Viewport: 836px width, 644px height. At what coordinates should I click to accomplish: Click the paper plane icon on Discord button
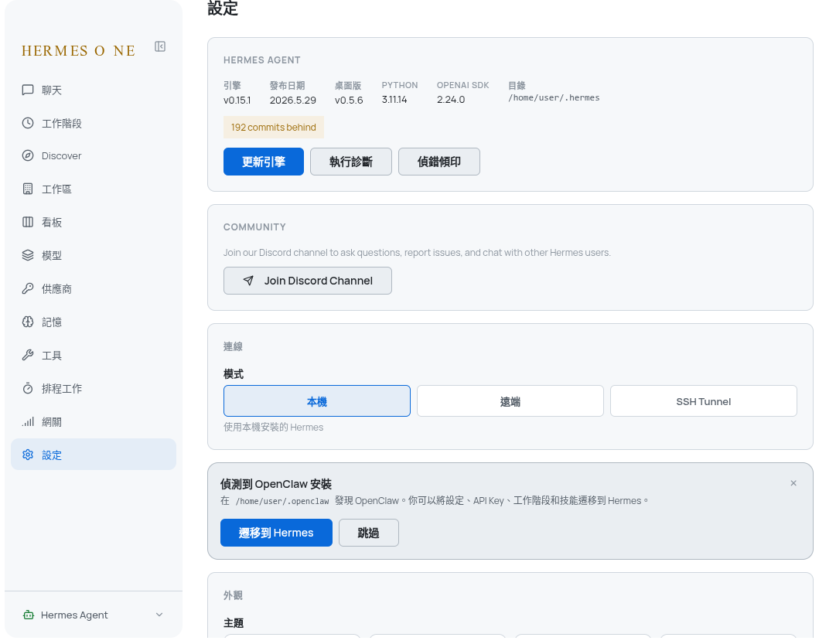(x=248, y=281)
